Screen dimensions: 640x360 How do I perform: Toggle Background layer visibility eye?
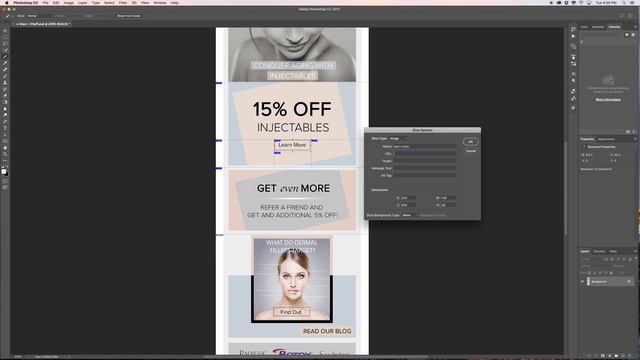click(x=582, y=282)
